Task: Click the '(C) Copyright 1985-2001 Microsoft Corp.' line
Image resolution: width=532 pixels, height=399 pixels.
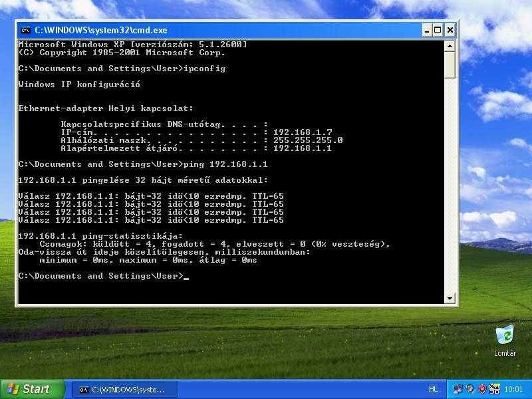Action: pyautogui.click(x=122, y=53)
